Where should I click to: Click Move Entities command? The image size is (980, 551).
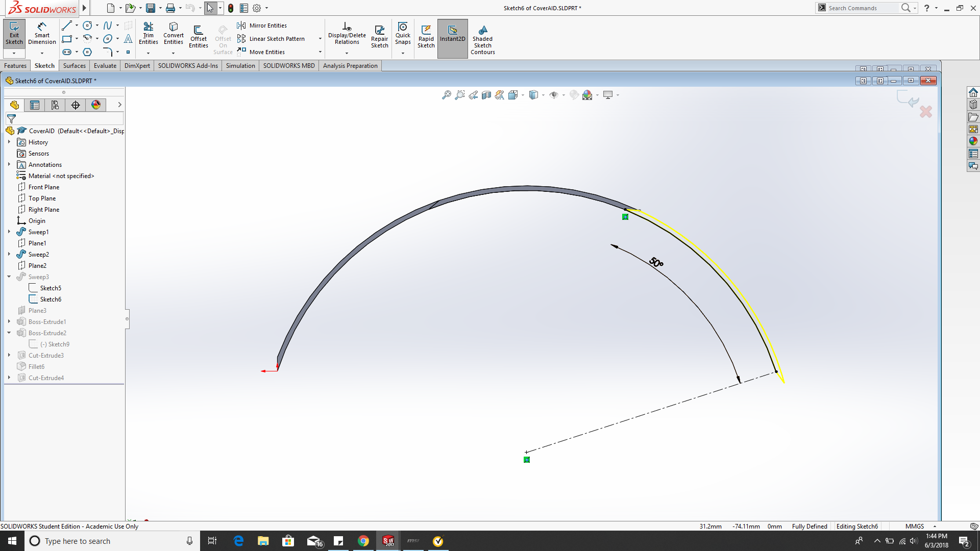[x=261, y=52]
